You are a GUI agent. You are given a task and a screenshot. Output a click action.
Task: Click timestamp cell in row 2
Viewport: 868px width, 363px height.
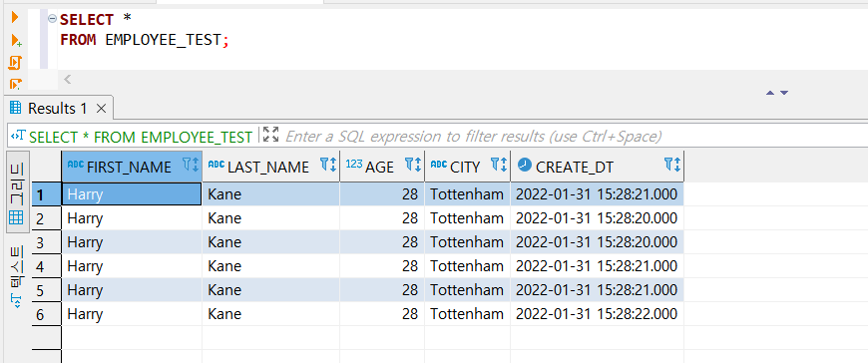tap(597, 218)
